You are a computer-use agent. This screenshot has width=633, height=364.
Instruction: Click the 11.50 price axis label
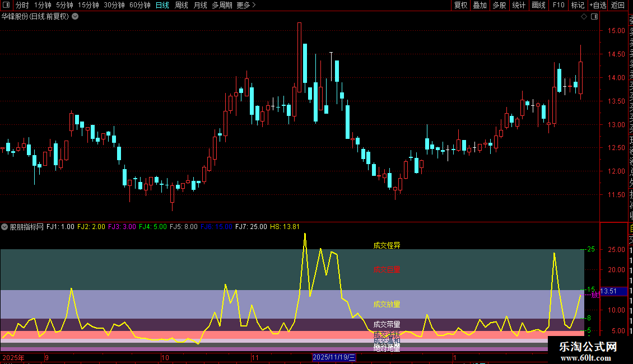[x=616, y=194]
